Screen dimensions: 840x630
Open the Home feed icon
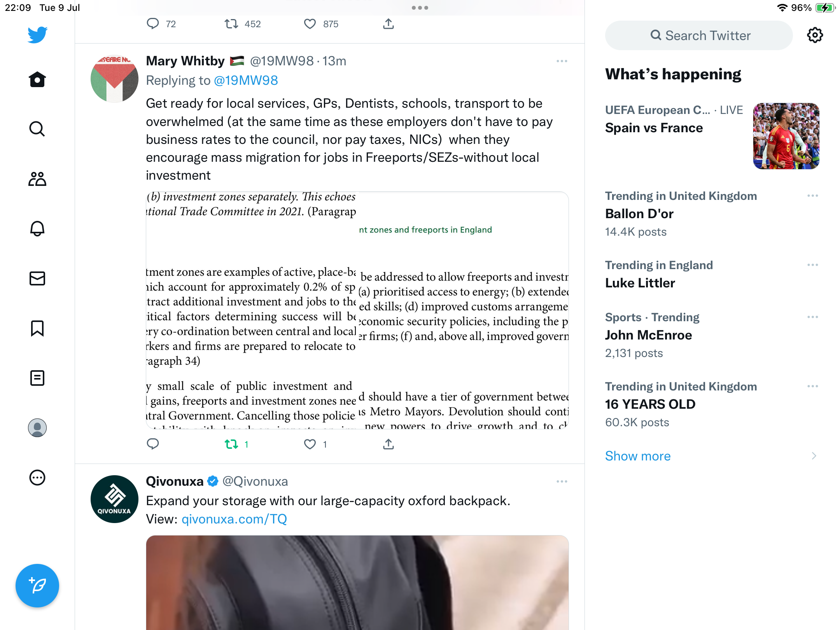37,80
